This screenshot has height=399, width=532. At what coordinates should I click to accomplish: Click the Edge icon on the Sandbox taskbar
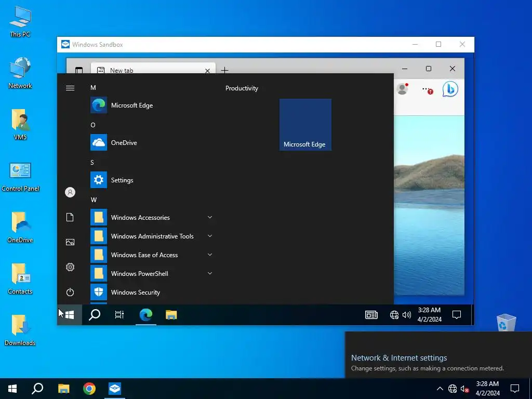click(x=146, y=315)
